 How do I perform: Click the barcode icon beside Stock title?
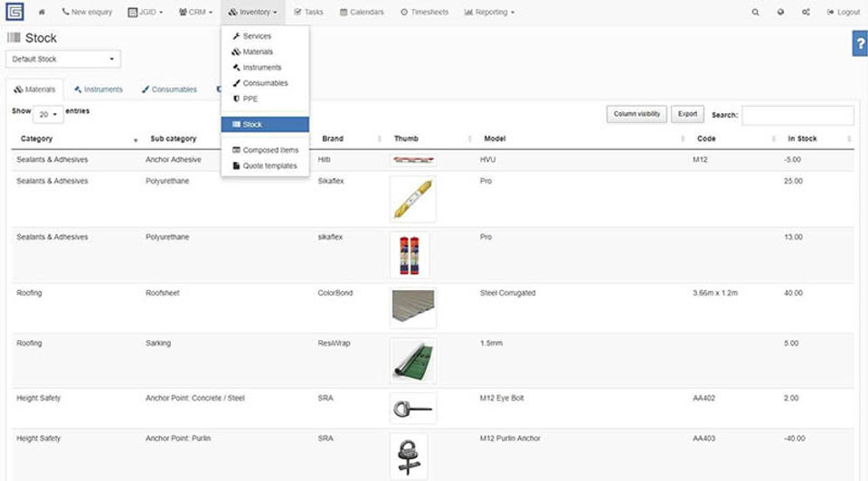pyautogui.click(x=14, y=38)
